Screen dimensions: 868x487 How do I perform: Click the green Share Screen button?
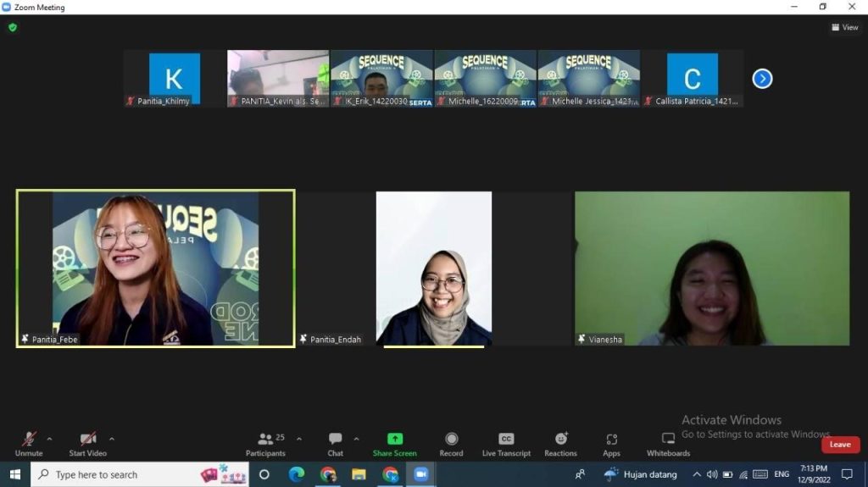click(x=395, y=445)
